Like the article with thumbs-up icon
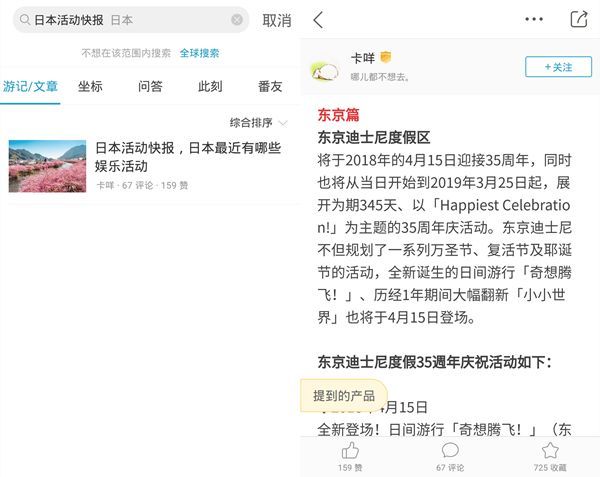This screenshot has height=477, width=600. tap(350, 451)
